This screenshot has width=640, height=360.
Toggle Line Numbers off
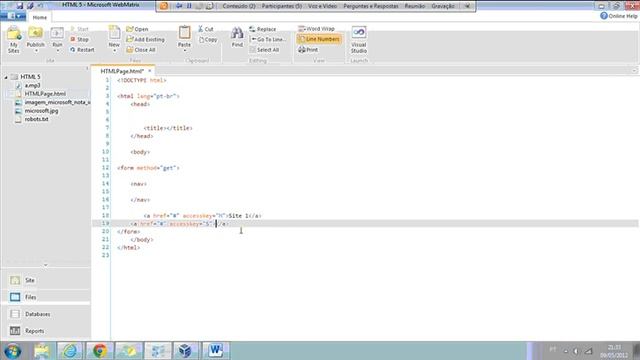click(x=319, y=39)
